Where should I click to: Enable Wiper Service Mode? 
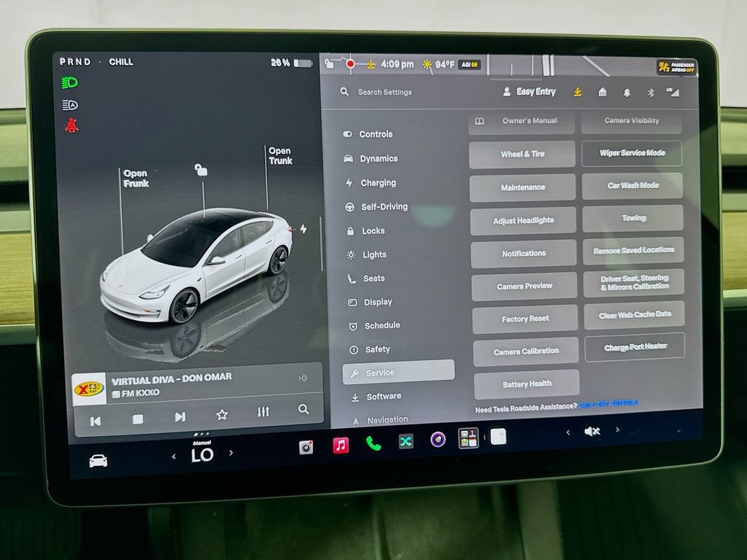point(632,153)
